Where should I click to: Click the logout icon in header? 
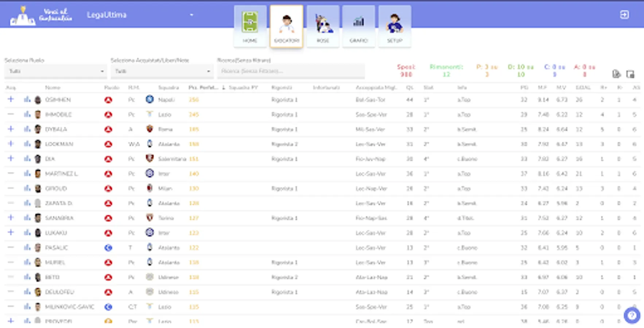tap(624, 15)
